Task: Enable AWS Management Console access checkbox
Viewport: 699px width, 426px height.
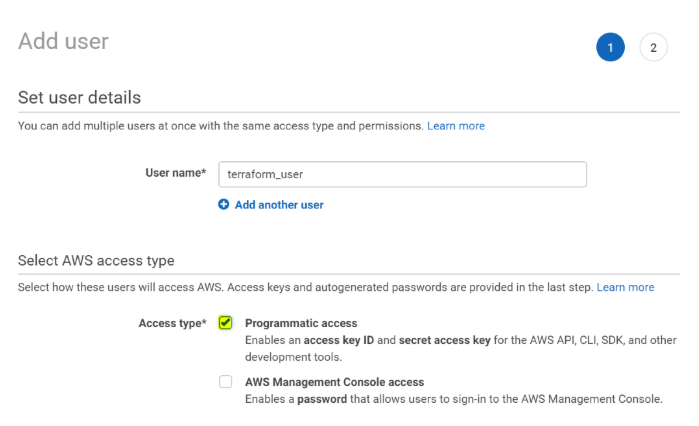Action: (x=226, y=382)
